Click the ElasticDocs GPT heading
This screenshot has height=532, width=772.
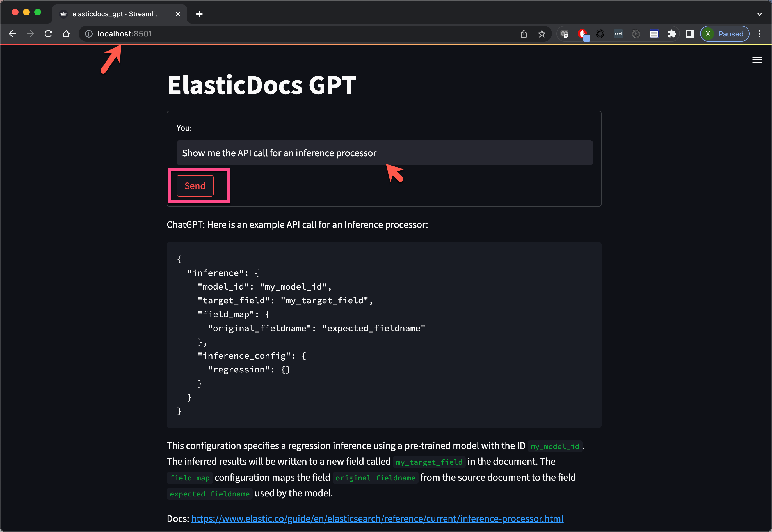pos(261,85)
